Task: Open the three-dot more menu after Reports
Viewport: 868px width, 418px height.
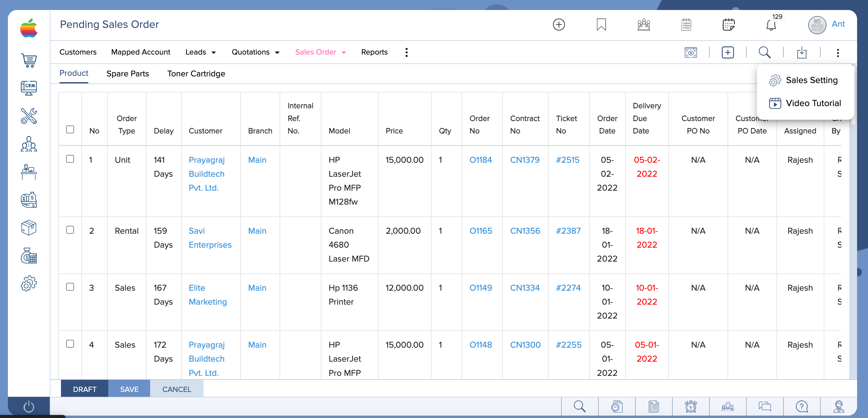Action: click(407, 52)
